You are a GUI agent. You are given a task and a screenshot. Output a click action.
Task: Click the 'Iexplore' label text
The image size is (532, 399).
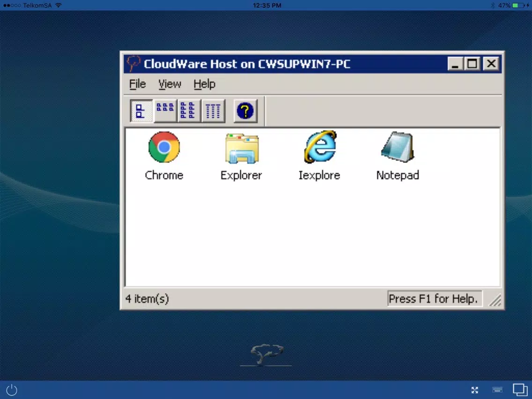click(x=319, y=176)
